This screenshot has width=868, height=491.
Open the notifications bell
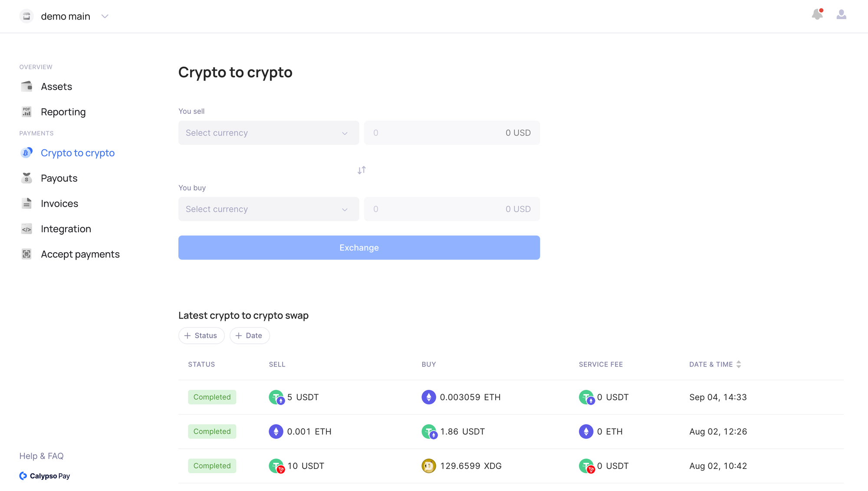point(817,15)
